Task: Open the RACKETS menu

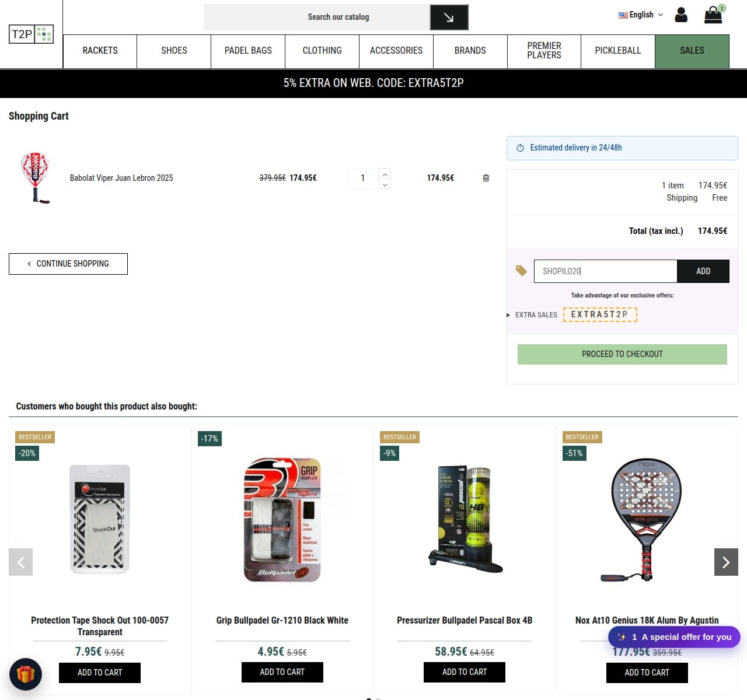Action: coord(100,51)
